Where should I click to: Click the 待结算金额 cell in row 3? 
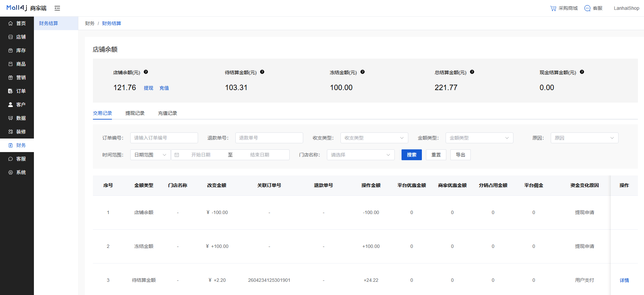point(144,280)
